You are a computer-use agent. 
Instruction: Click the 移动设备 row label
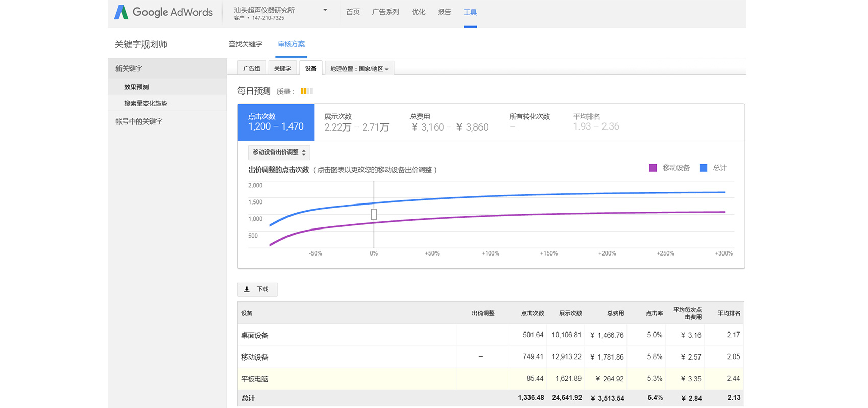(x=255, y=358)
